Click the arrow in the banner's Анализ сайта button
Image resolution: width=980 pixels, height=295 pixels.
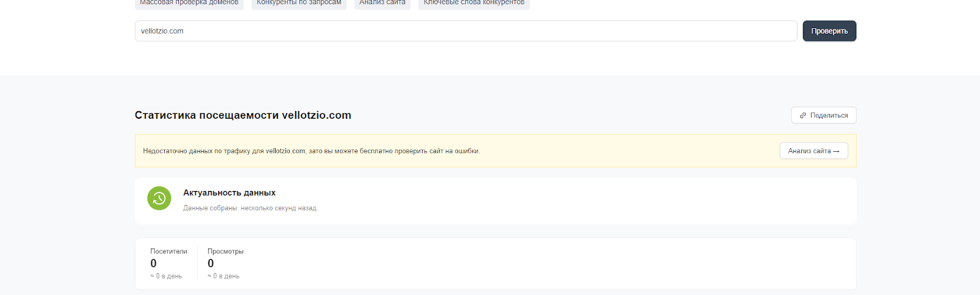[x=836, y=151]
